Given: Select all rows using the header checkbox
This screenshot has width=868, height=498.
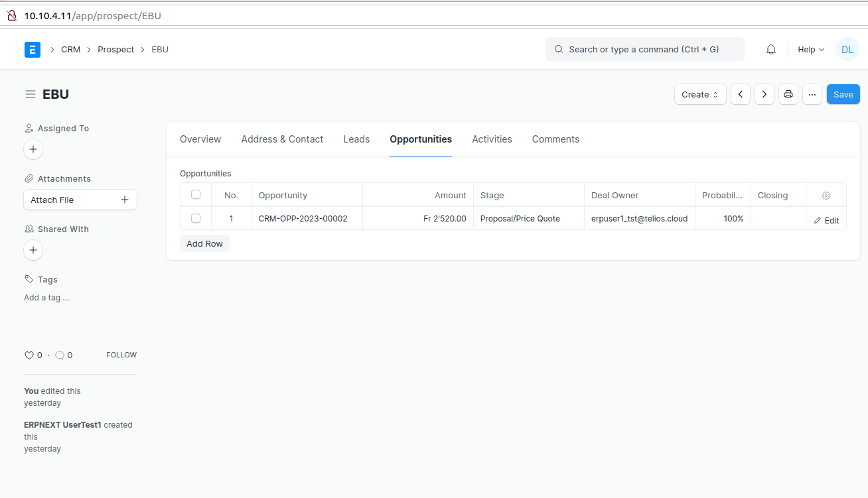Looking at the screenshot, I should (x=196, y=194).
